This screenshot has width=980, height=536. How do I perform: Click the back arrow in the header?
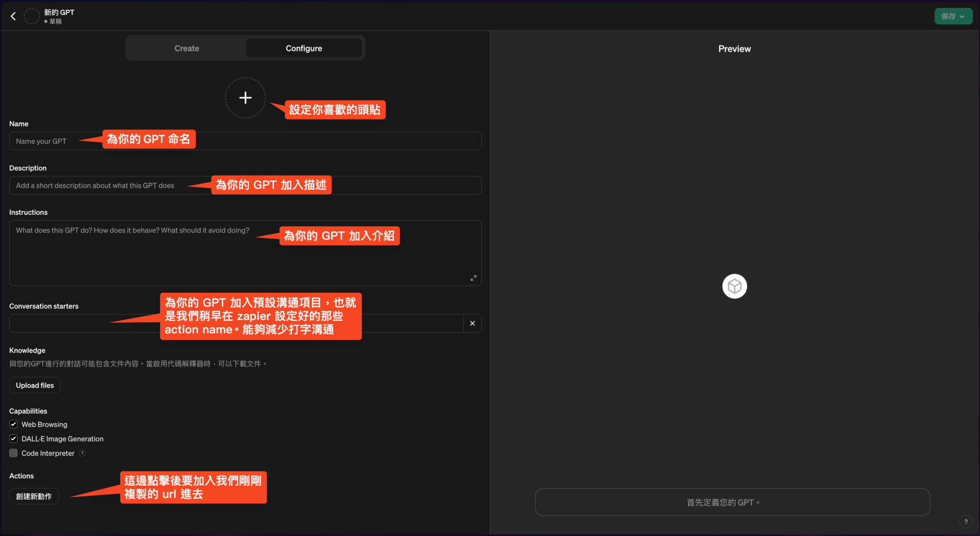point(13,16)
